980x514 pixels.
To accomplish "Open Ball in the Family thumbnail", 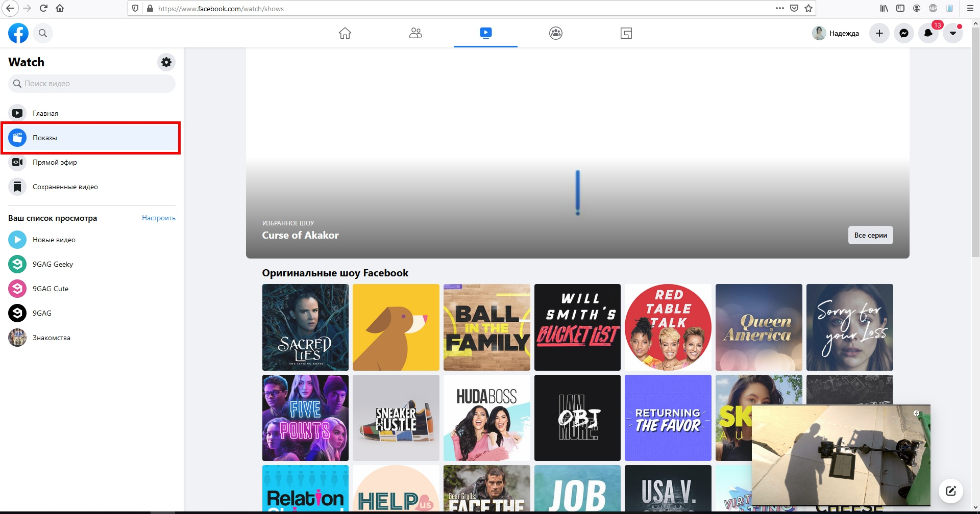I will tap(487, 327).
